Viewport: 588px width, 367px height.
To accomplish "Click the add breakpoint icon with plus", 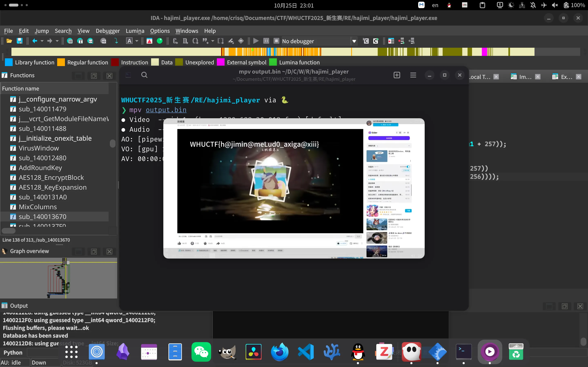I will [x=401, y=41].
